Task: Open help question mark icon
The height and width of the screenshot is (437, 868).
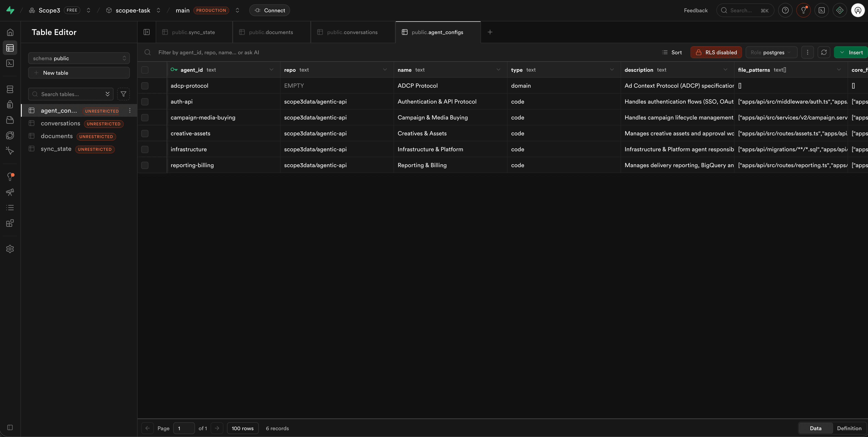Action: coord(785,10)
